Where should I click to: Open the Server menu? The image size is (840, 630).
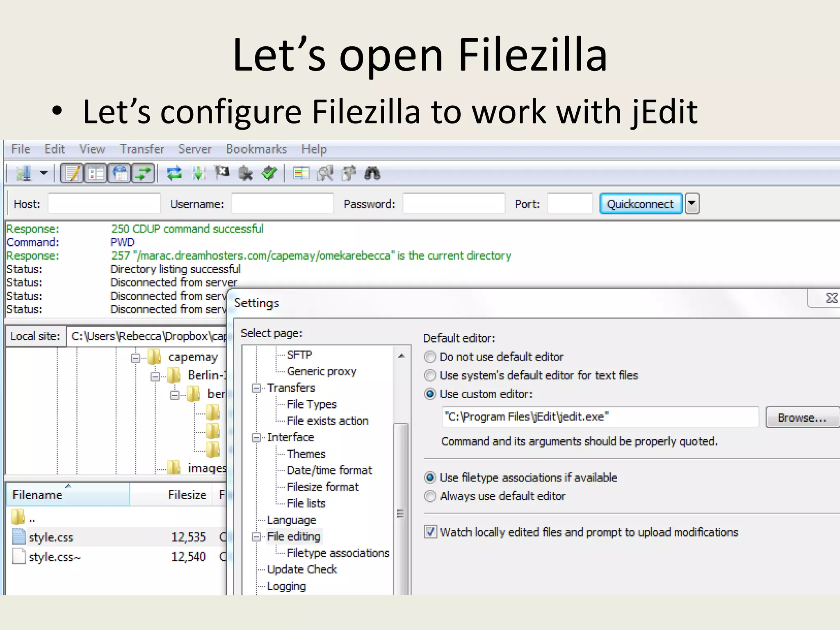click(x=195, y=149)
